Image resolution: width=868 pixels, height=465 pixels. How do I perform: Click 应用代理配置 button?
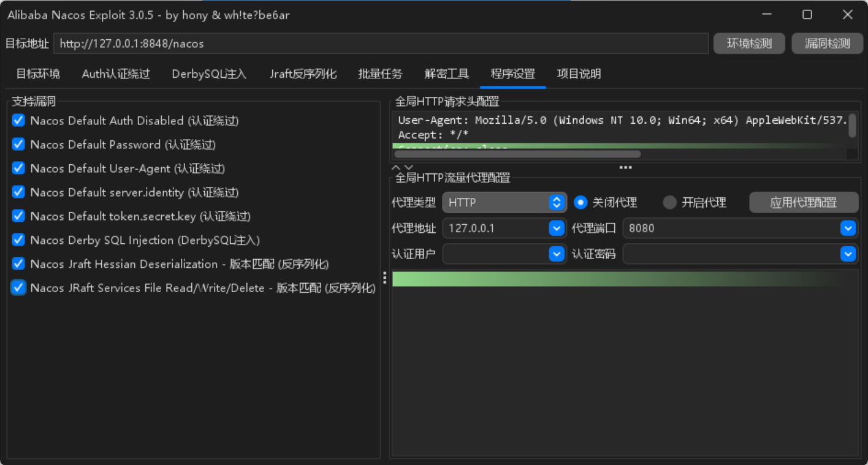(804, 203)
